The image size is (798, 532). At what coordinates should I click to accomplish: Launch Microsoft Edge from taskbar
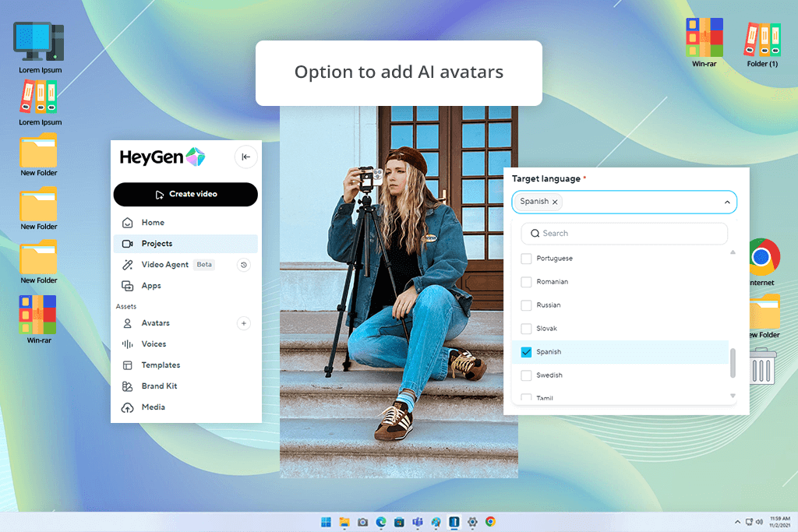pyautogui.click(x=381, y=522)
